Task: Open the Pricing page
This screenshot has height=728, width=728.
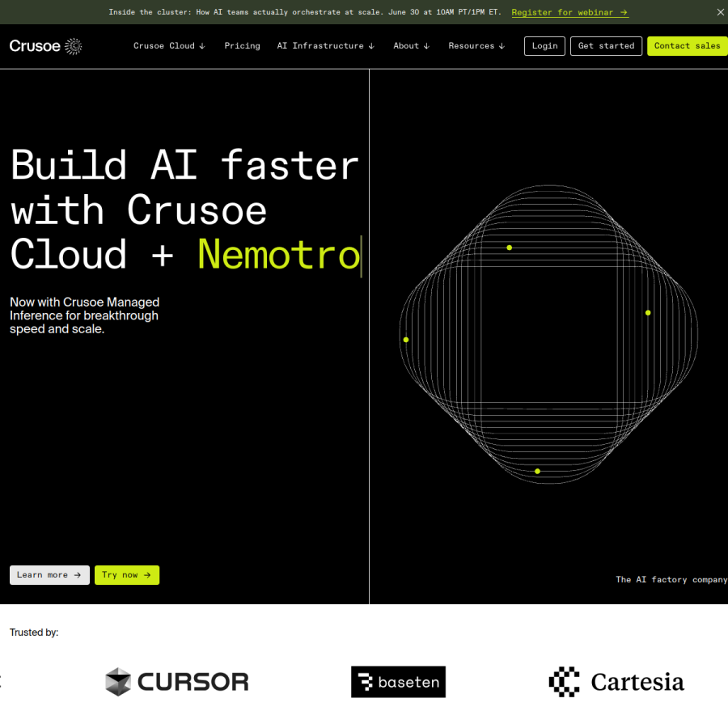Action: 242,46
